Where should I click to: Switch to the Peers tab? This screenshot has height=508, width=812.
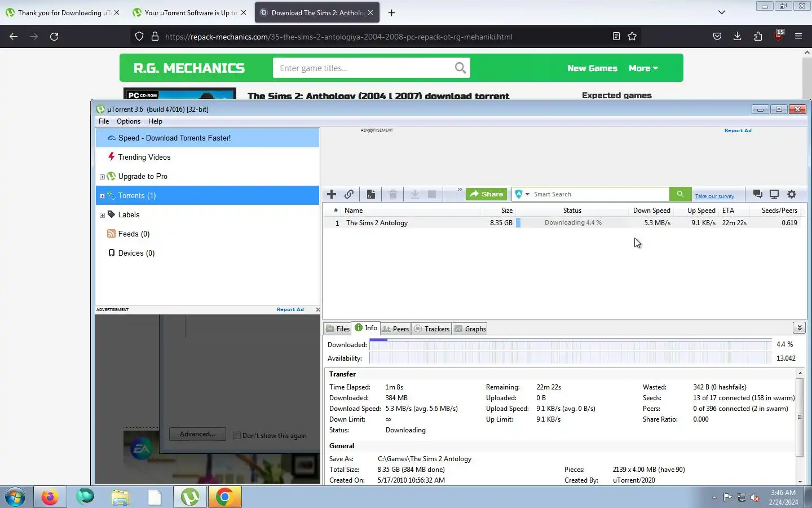[x=396, y=329]
